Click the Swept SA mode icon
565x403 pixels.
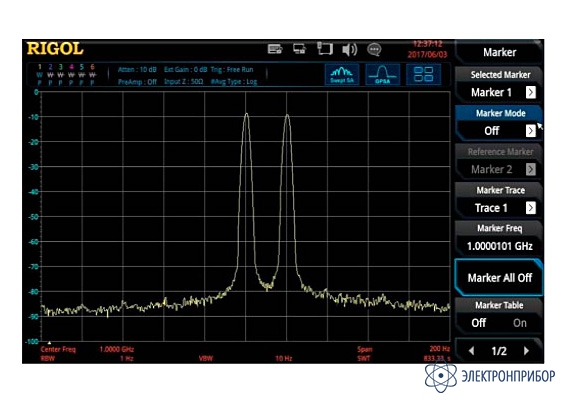coord(342,75)
